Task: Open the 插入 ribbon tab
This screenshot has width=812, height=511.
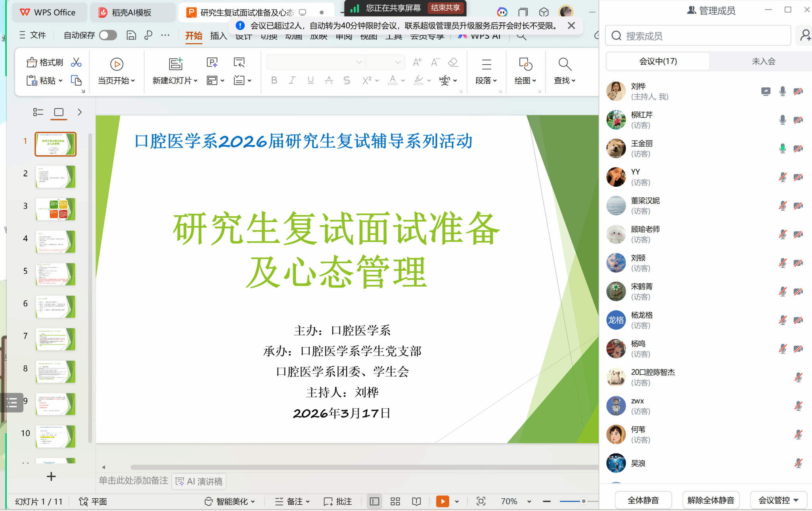Action: coord(218,36)
